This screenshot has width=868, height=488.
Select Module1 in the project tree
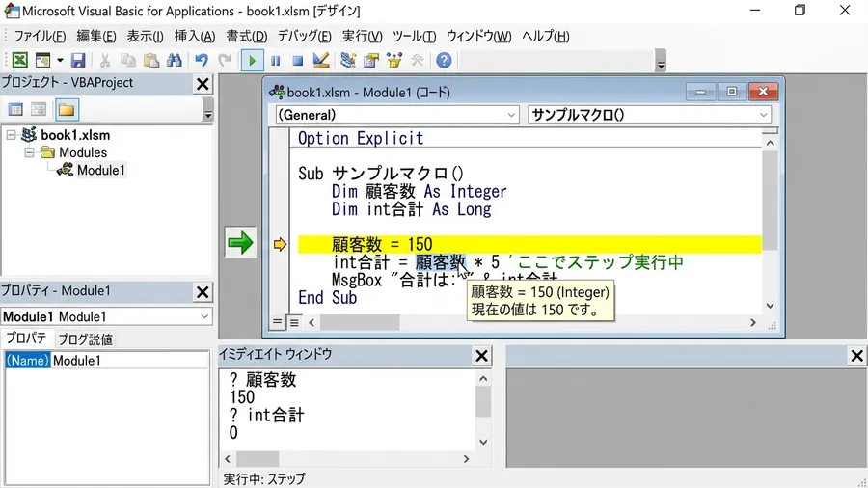[100, 170]
